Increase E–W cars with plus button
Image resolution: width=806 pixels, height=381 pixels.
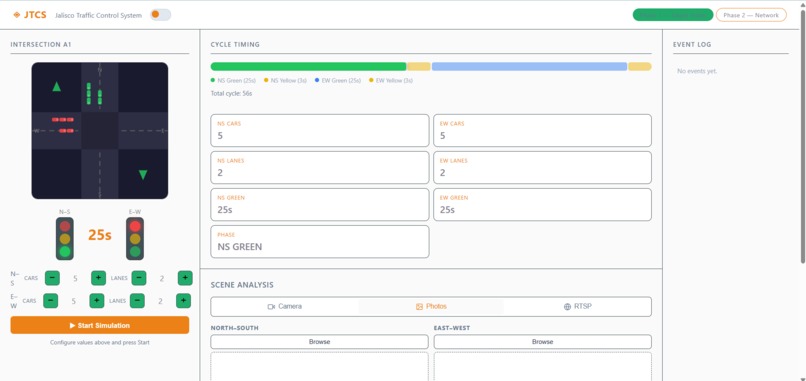[97, 301]
